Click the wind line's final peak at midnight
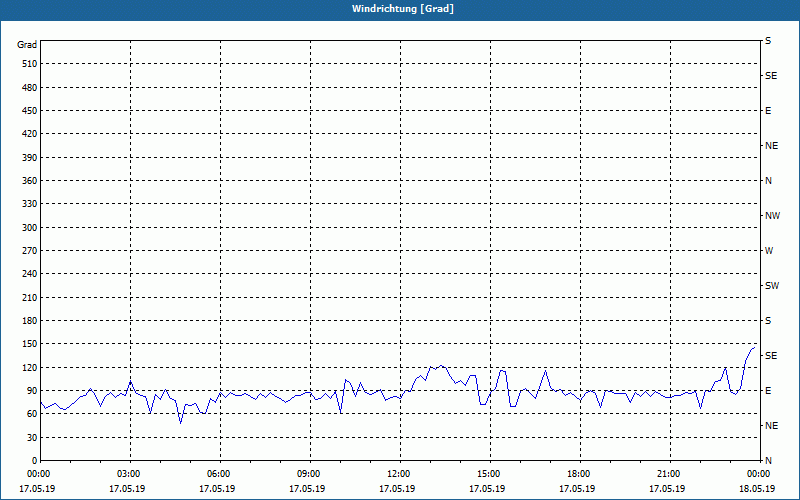The height and width of the screenshot is (500, 800). [754, 347]
